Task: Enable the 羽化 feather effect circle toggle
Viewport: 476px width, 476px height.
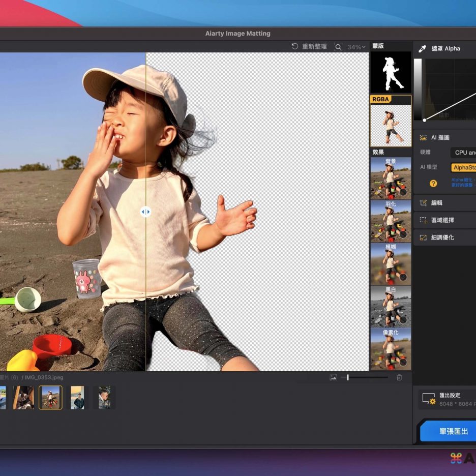Action: click(403, 235)
